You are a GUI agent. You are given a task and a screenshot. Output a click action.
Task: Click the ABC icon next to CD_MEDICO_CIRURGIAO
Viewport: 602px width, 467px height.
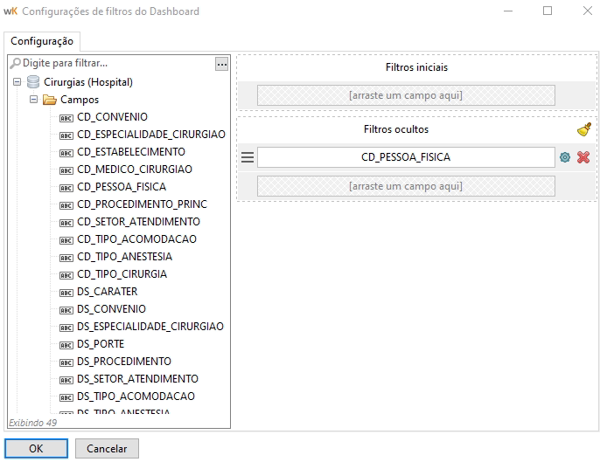pyautogui.click(x=66, y=170)
